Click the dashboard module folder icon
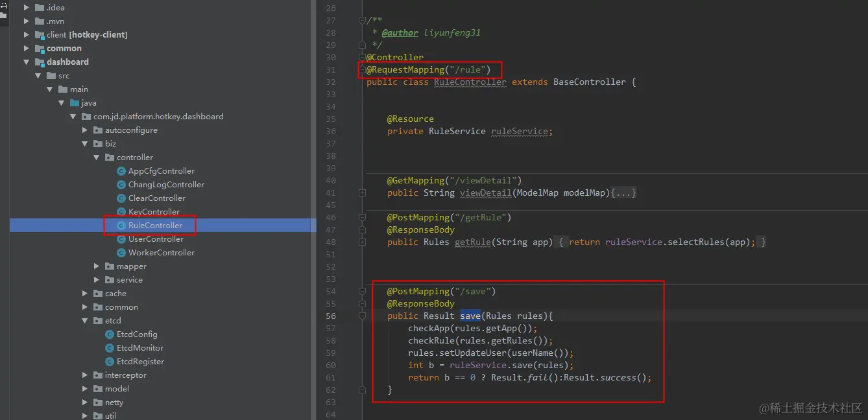Viewport: 868px width, 420px height. [x=39, y=62]
